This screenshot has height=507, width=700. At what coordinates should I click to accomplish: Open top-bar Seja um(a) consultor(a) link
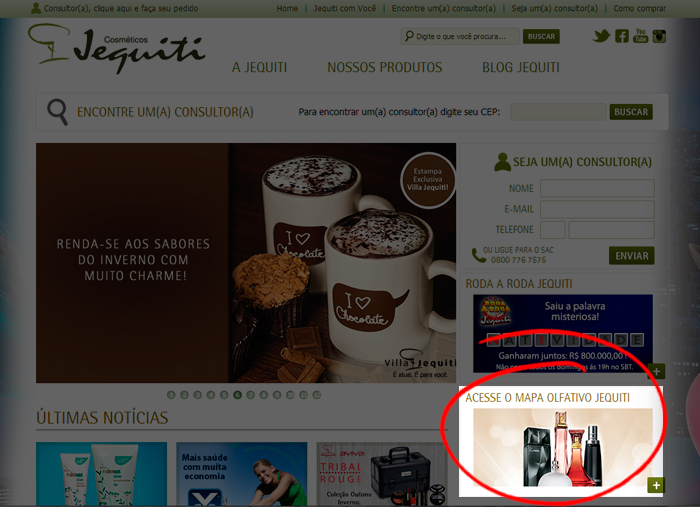554,8
